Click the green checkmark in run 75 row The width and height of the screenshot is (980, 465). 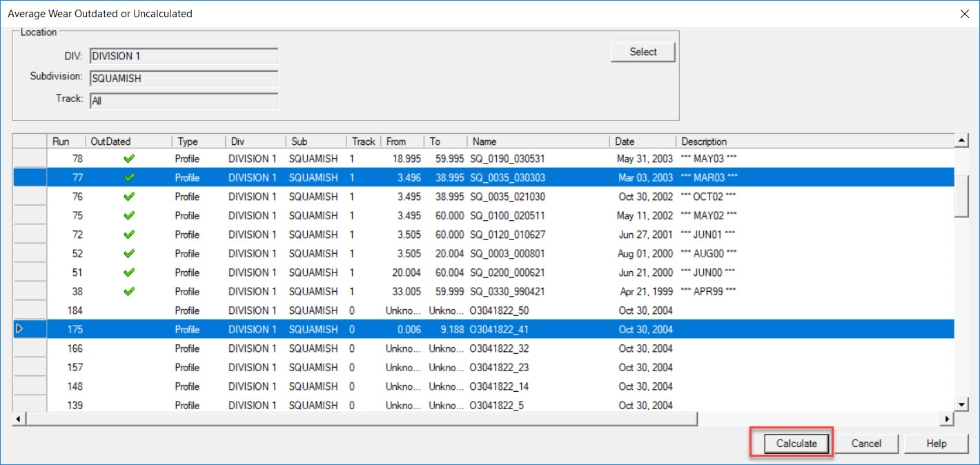[129, 215]
